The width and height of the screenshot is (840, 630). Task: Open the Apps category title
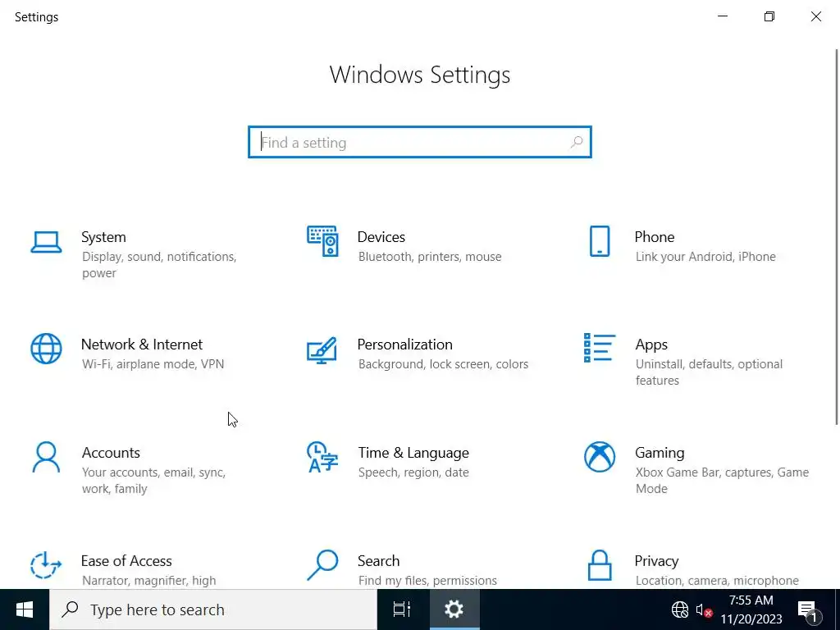tap(651, 345)
